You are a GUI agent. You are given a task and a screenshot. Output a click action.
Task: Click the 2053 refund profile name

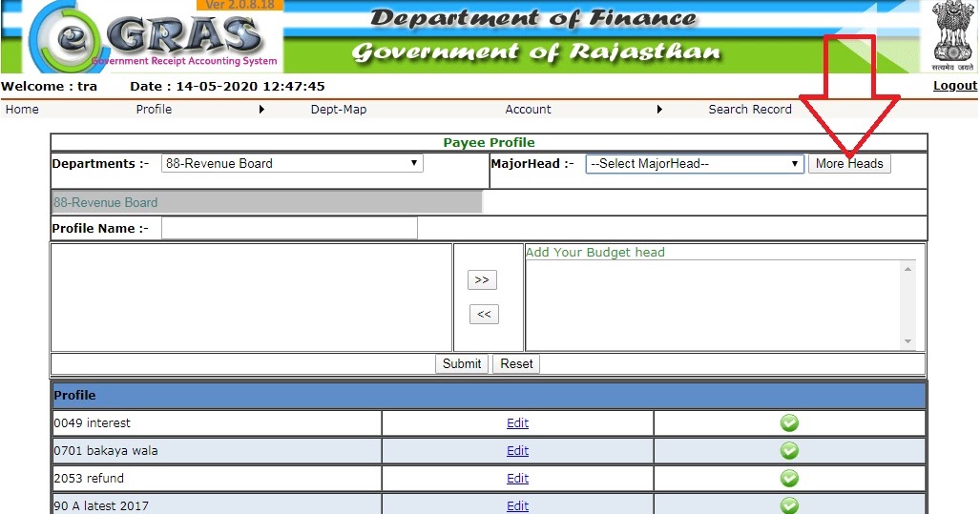tap(89, 478)
